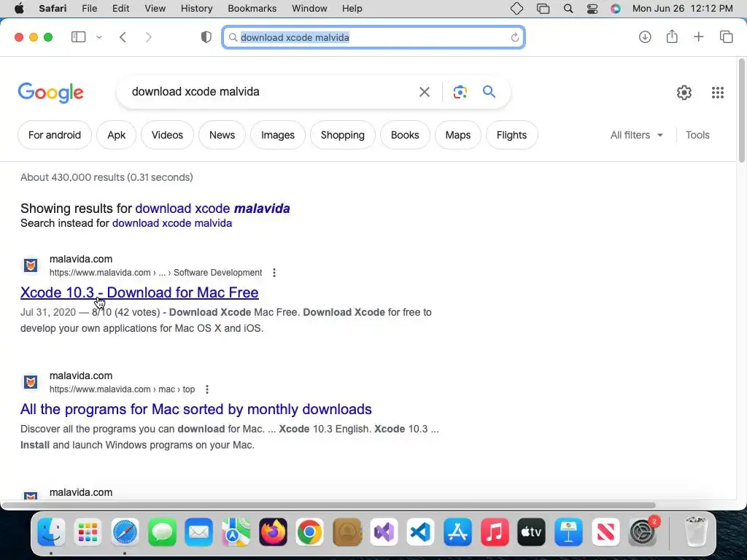
Task: Open the View menu
Action: coord(155,9)
